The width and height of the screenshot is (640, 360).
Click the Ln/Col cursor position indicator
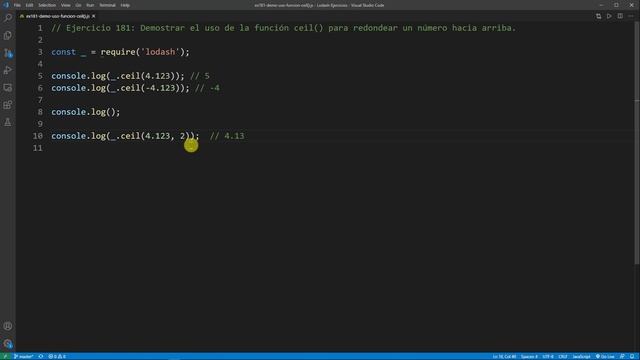[x=504, y=356]
